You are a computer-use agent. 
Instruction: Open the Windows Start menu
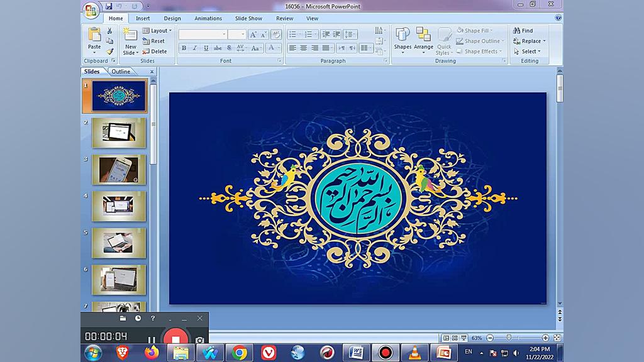[x=93, y=353]
